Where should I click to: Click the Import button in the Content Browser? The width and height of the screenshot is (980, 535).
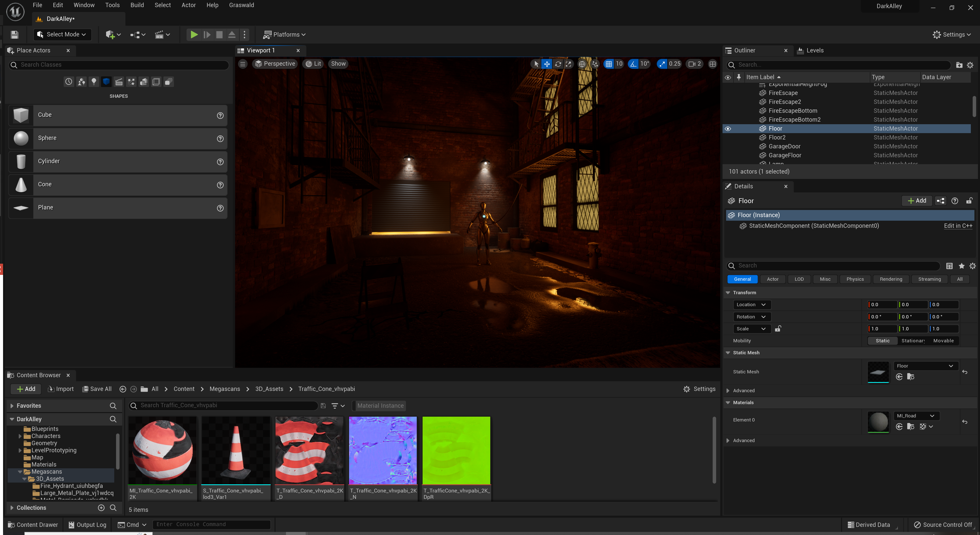click(61, 389)
